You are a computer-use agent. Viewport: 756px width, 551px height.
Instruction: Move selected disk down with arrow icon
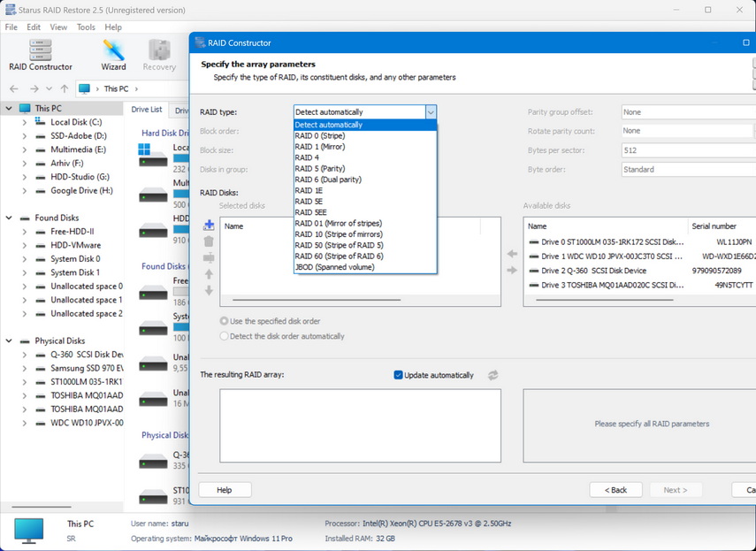point(209,291)
